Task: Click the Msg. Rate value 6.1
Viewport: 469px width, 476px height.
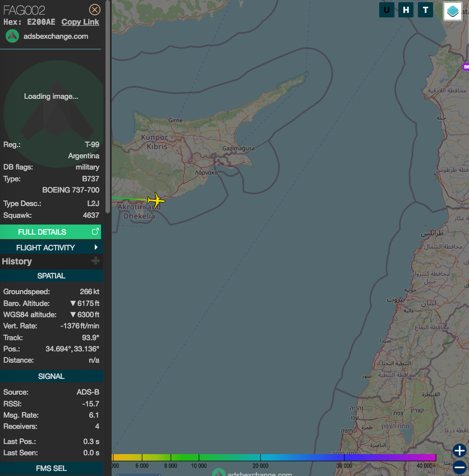Action: click(94, 415)
